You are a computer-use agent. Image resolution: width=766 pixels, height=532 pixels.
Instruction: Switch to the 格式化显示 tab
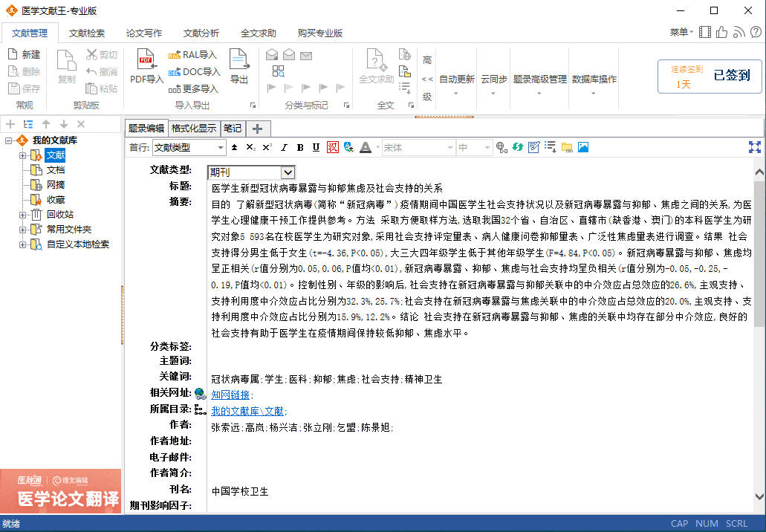[195, 128]
